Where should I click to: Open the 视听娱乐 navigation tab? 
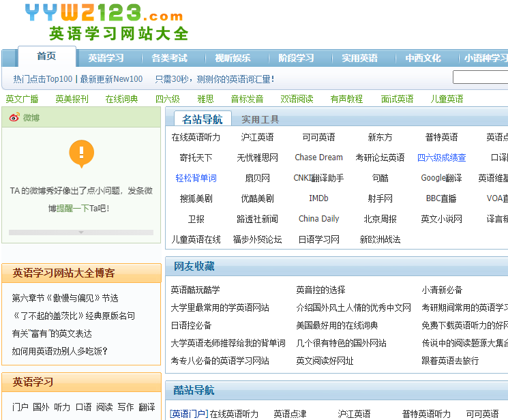coord(233,58)
